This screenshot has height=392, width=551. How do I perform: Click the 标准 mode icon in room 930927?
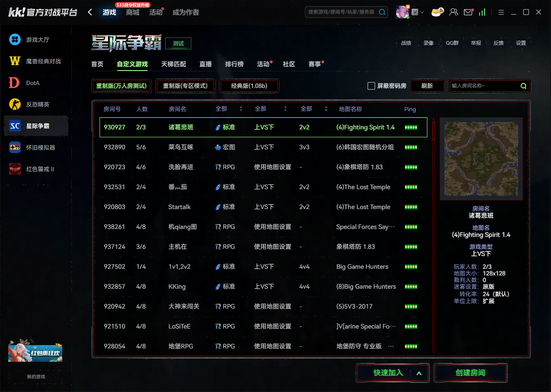pos(218,127)
